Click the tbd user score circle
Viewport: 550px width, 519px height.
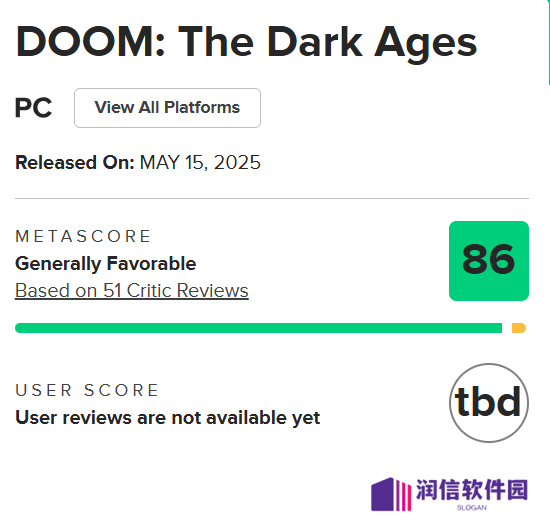[x=489, y=403]
